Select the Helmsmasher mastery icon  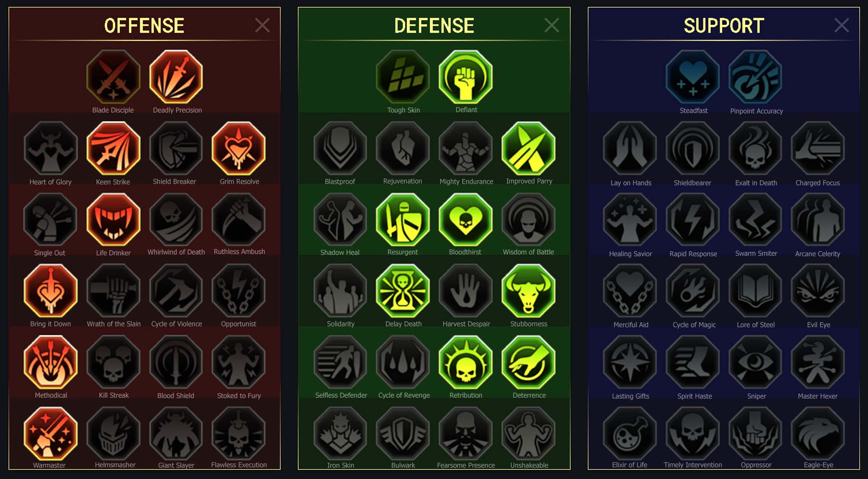(x=113, y=433)
